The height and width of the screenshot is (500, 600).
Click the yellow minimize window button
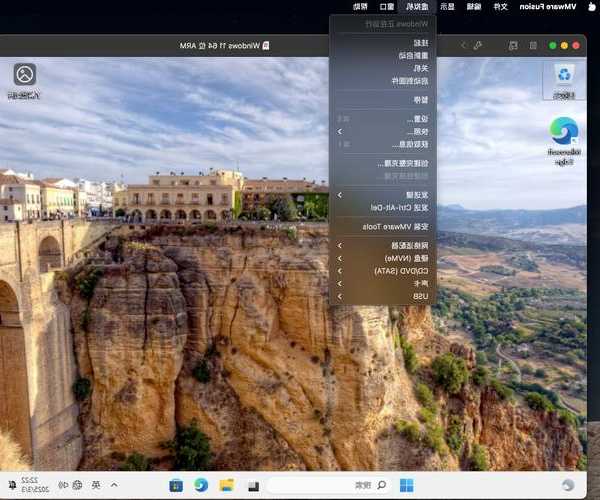pos(564,46)
